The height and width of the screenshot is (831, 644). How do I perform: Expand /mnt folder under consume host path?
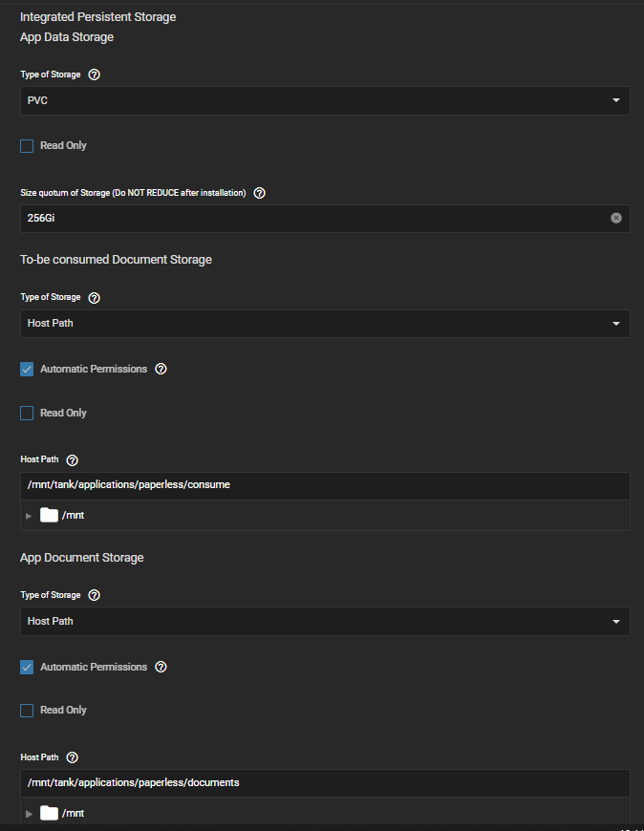click(29, 516)
